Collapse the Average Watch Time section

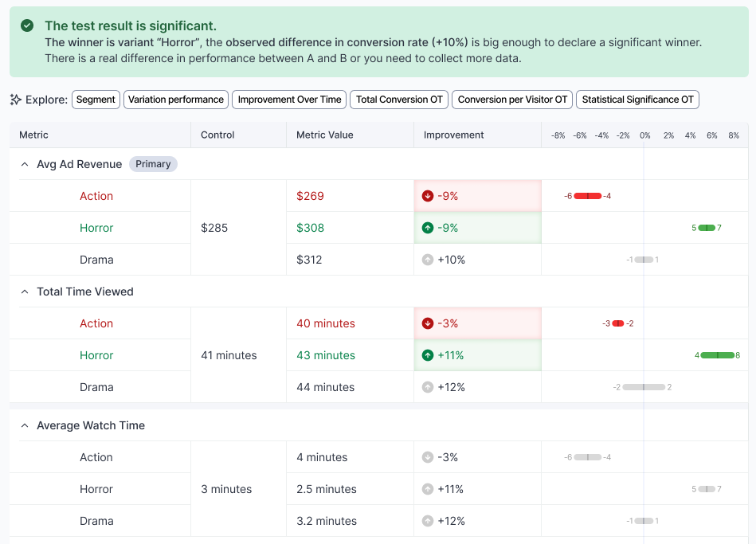click(x=24, y=425)
